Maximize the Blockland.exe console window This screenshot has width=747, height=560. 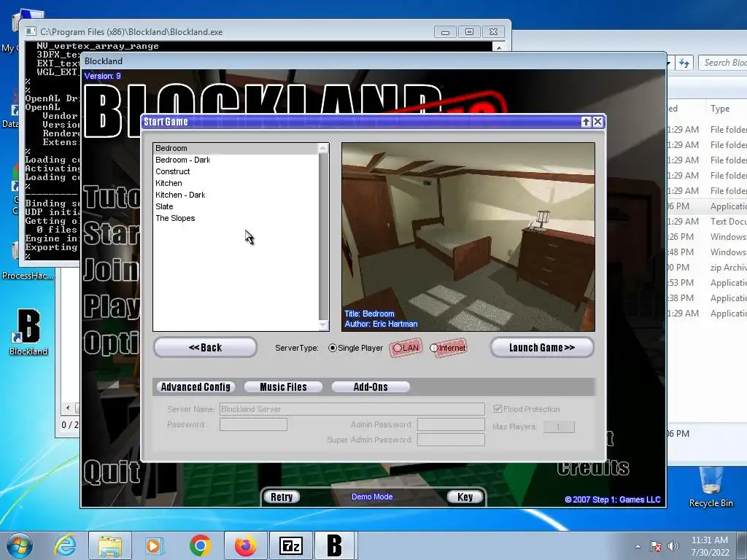pos(469,32)
